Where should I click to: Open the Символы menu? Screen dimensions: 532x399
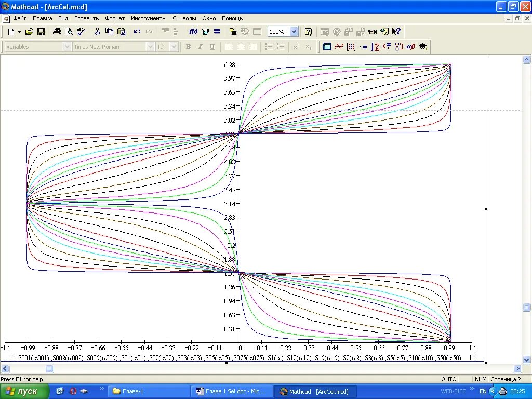[x=184, y=18]
